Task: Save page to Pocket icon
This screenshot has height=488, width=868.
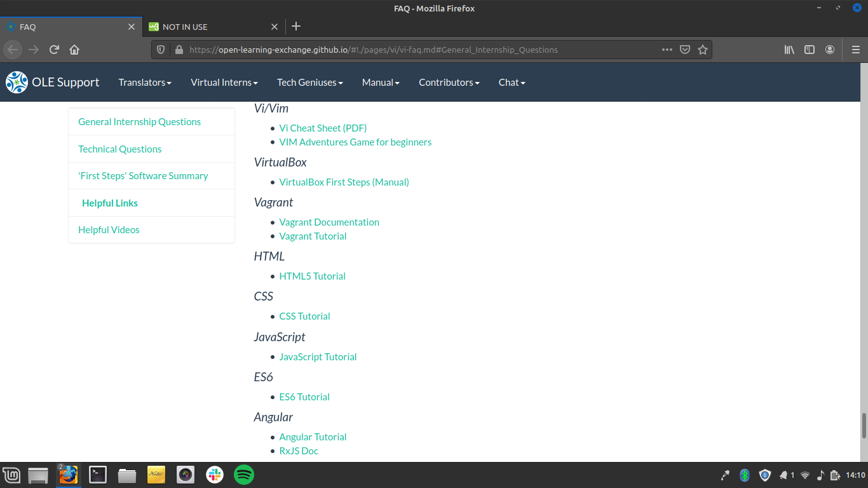Action: click(685, 50)
